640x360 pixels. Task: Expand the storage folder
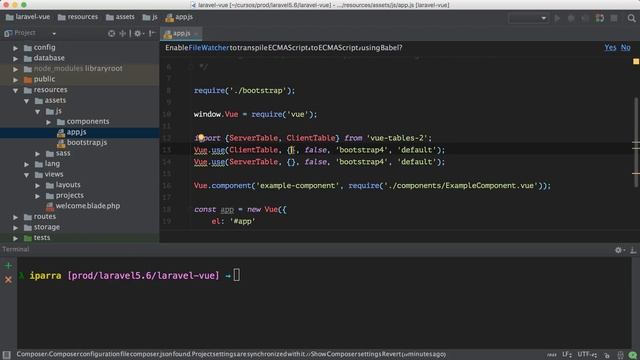point(16,228)
